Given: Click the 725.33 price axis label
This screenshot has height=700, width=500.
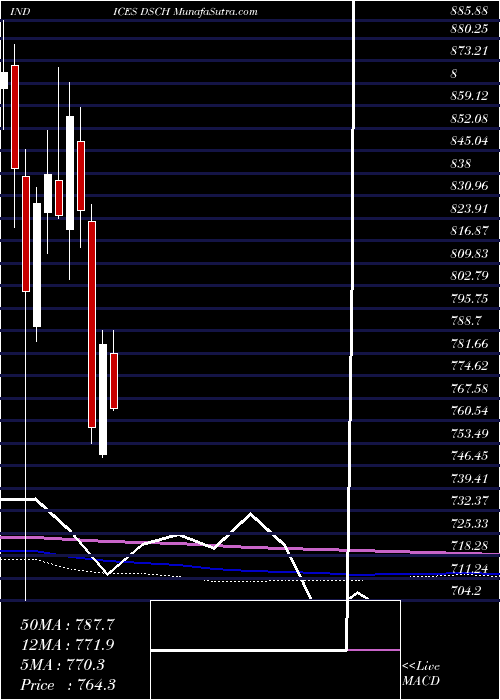Looking at the screenshot, I should pos(468,524).
